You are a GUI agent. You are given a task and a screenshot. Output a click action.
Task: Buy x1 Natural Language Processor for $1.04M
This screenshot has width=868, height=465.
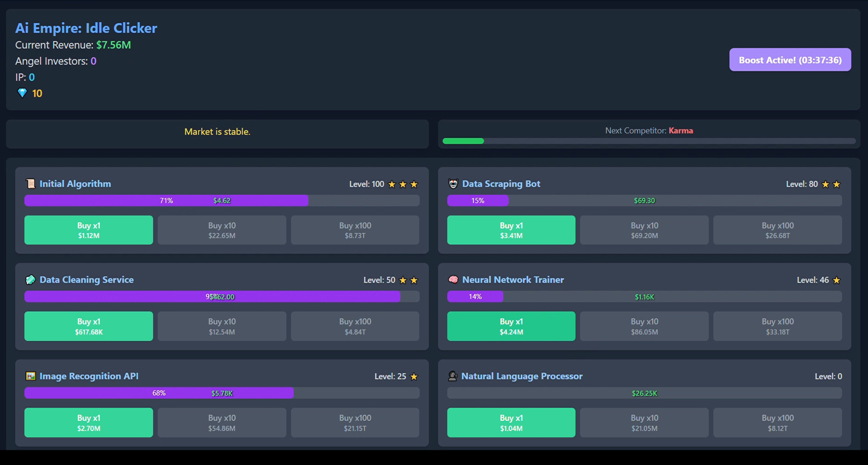[510, 423]
